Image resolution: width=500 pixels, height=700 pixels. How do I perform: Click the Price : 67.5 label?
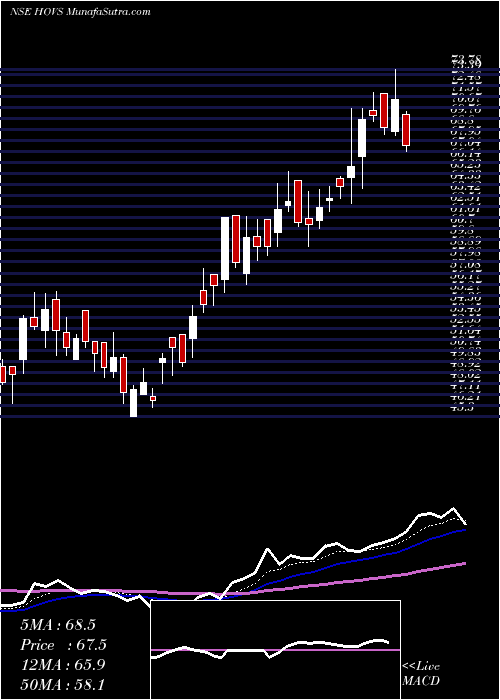[63, 645]
